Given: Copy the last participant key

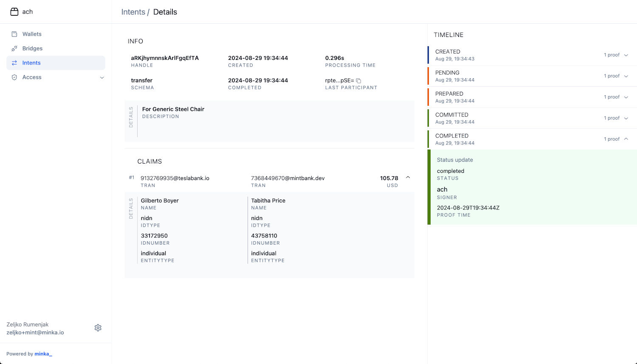Looking at the screenshot, I should click(x=358, y=81).
